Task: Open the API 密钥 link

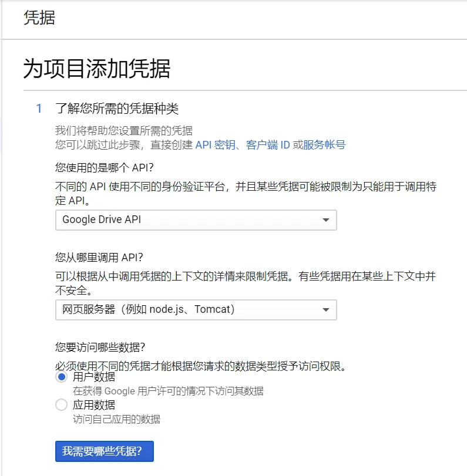Action: coord(215,145)
